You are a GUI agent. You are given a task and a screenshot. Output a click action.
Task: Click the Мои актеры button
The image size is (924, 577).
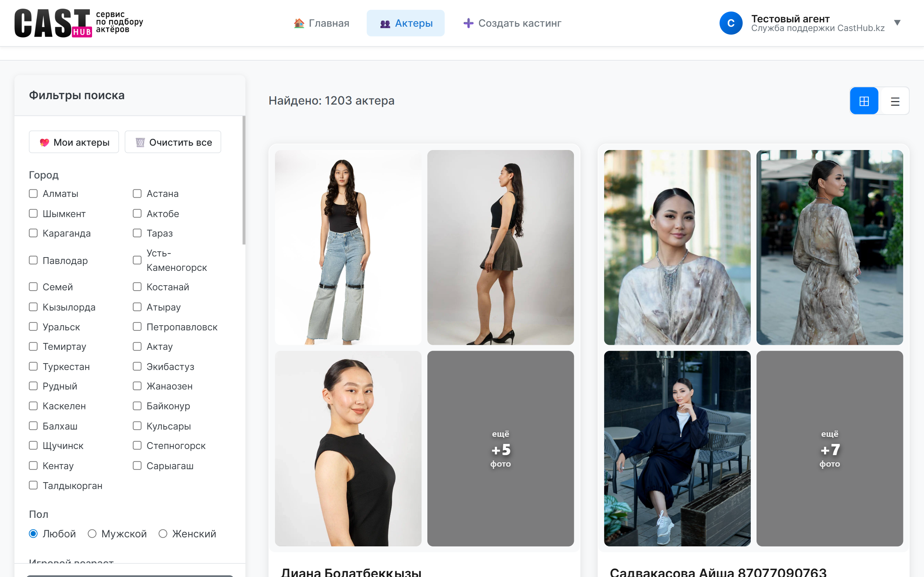tap(74, 142)
